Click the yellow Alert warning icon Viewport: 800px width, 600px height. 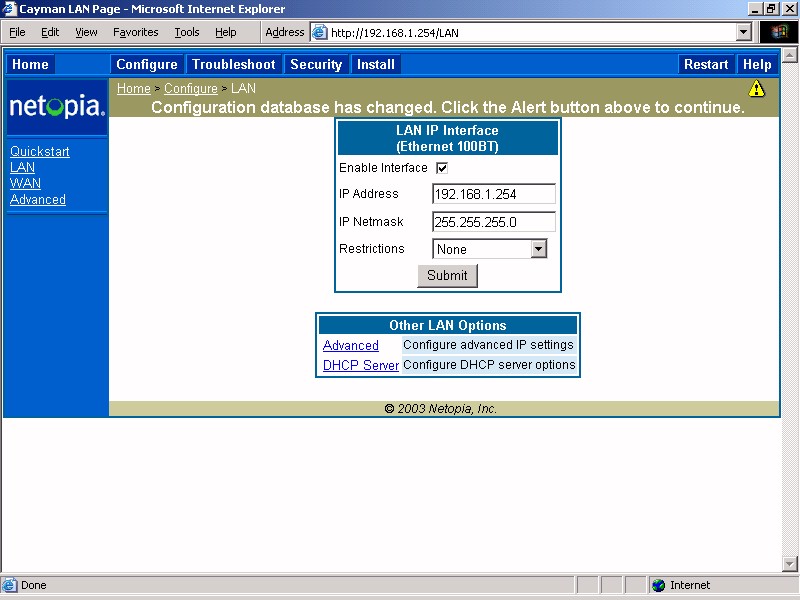(756, 89)
